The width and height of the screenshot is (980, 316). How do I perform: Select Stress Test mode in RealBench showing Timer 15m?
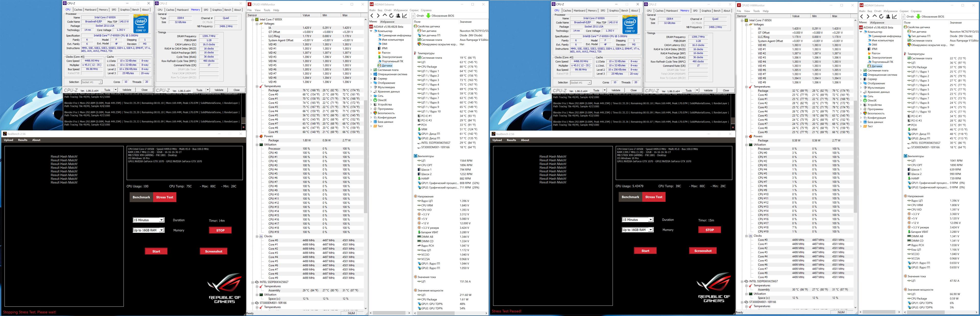click(x=654, y=197)
